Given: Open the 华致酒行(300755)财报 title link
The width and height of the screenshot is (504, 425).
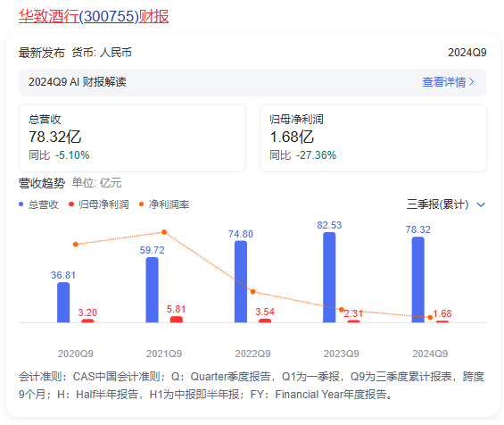Looking at the screenshot, I should click(x=94, y=16).
